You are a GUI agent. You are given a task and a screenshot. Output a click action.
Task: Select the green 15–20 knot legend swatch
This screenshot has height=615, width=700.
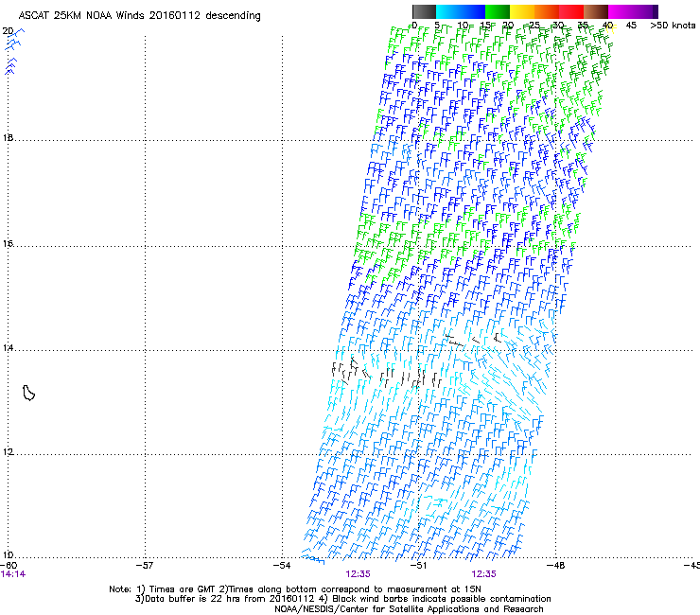[498, 11]
